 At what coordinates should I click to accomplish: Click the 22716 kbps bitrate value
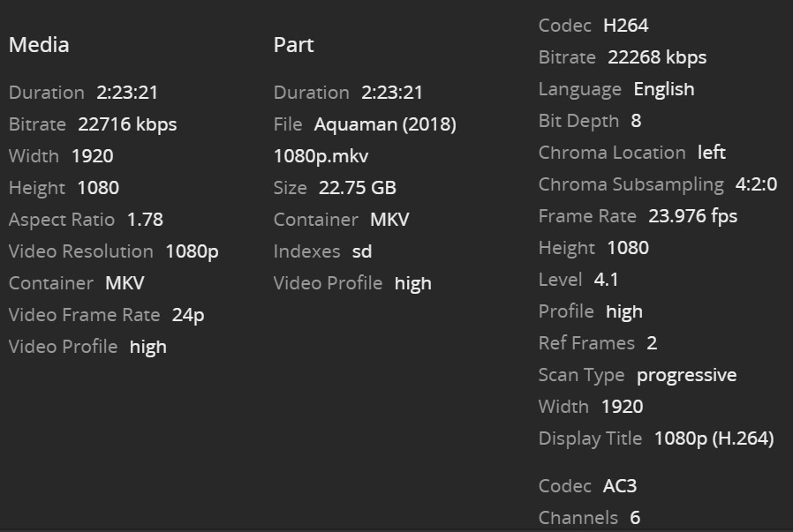pyautogui.click(x=127, y=124)
